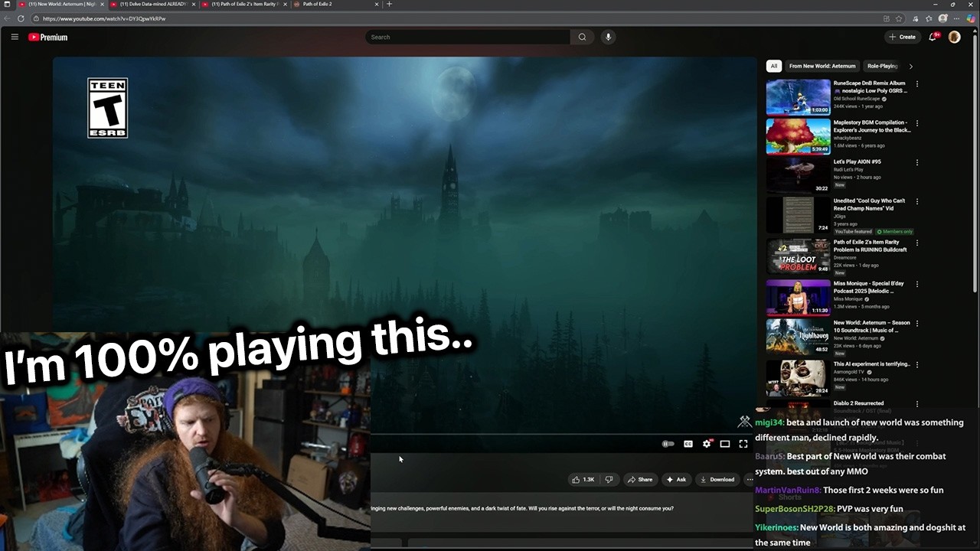Go back in the browser
Viewport: 980px width, 551px height.
(x=8, y=18)
